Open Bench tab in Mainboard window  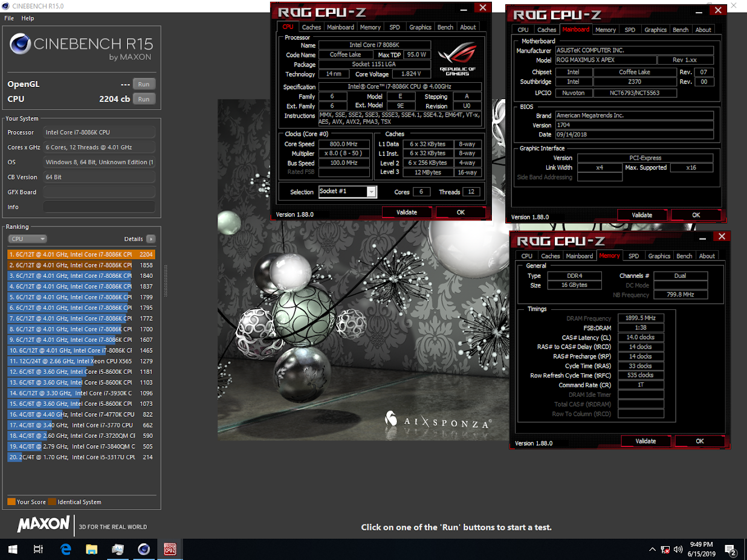pyautogui.click(x=681, y=29)
